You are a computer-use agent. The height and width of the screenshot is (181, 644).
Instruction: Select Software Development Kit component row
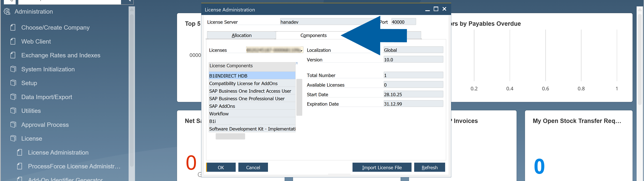pos(252,129)
